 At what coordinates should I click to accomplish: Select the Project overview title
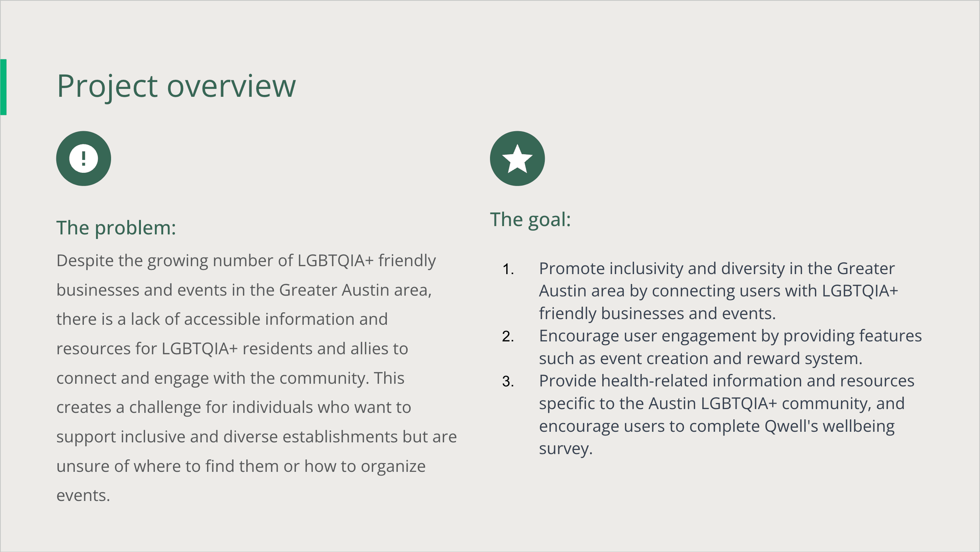[x=176, y=86]
